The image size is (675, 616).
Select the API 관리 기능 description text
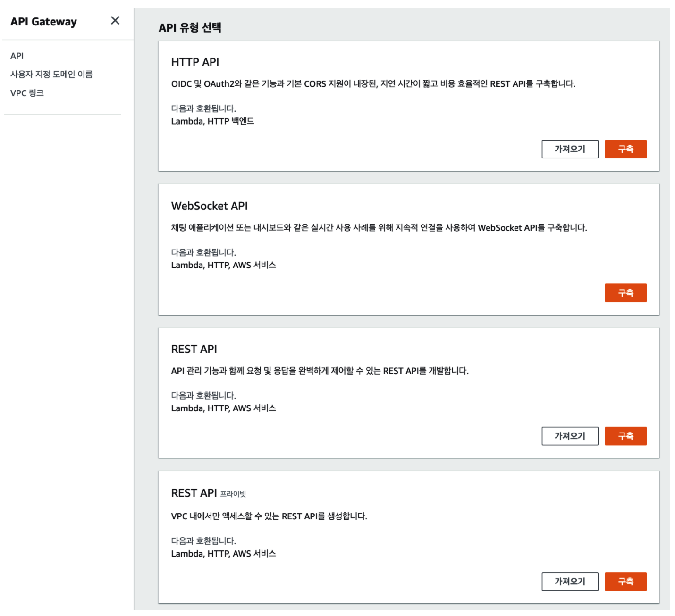click(x=320, y=371)
